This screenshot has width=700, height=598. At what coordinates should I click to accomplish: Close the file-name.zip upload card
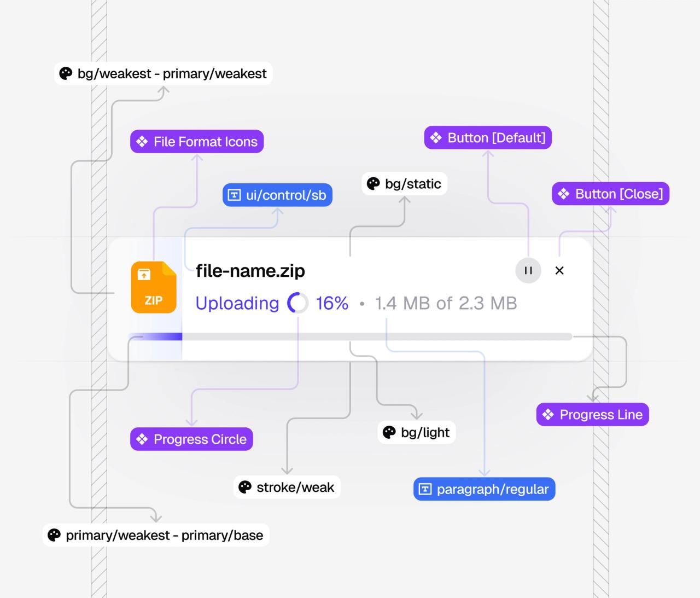(559, 270)
